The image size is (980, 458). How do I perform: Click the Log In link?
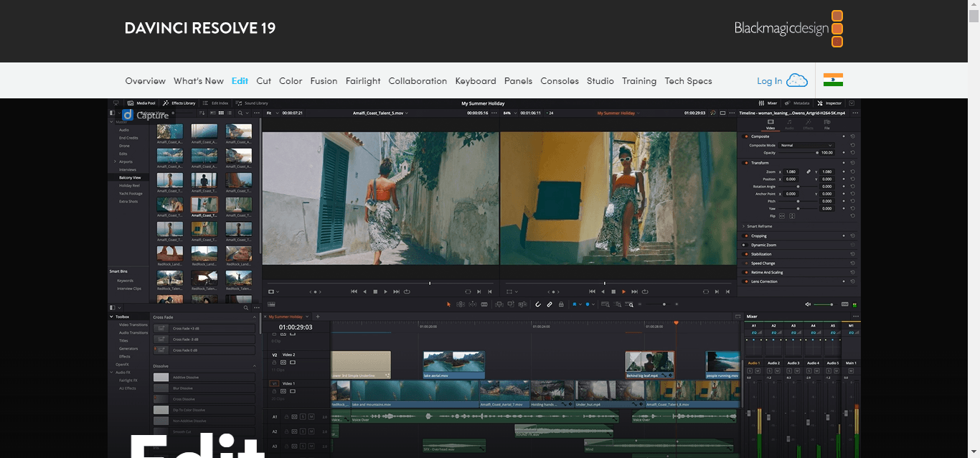point(770,81)
